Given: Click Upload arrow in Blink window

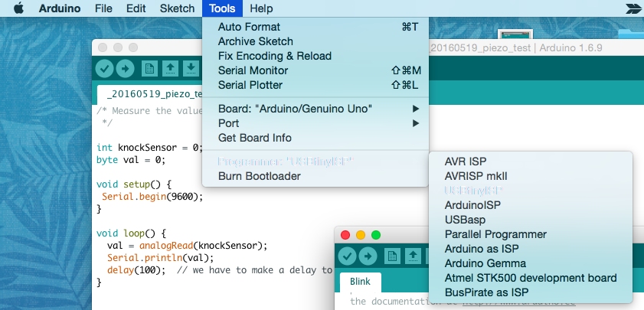Looking at the screenshot, I should coord(368,256).
